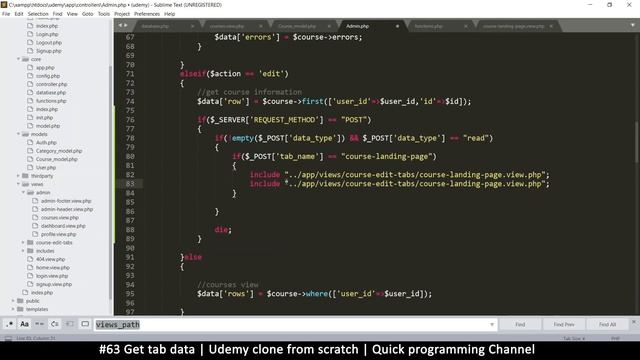This screenshot has height=360, width=640.
Task: Expand the templates folder
Action: tap(13, 309)
